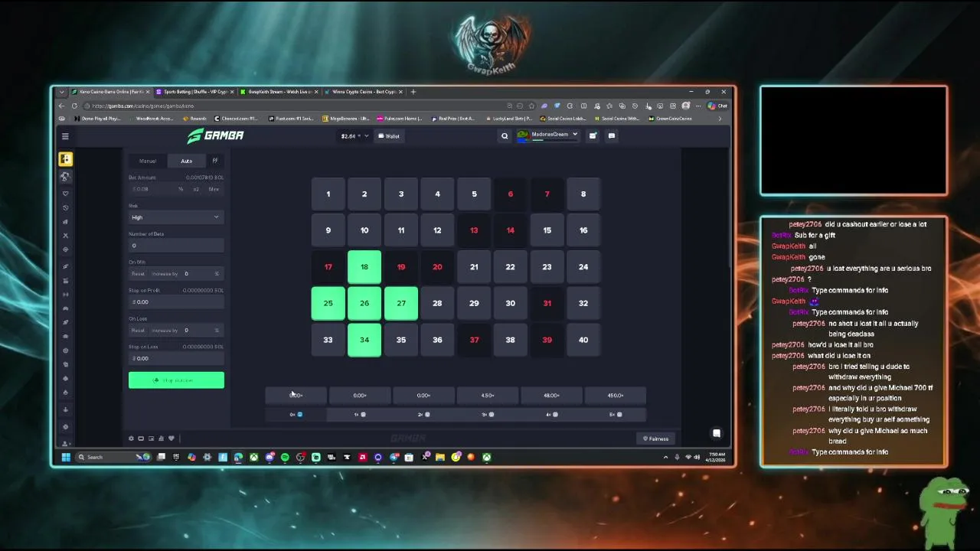The width and height of the screenshot is (980, 551).
Task: Focus the Number of Bets field
Action: 176,246
